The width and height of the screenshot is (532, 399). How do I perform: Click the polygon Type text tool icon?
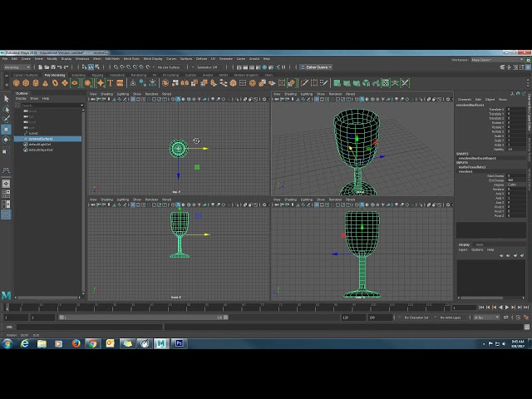[x=111, y=83]
